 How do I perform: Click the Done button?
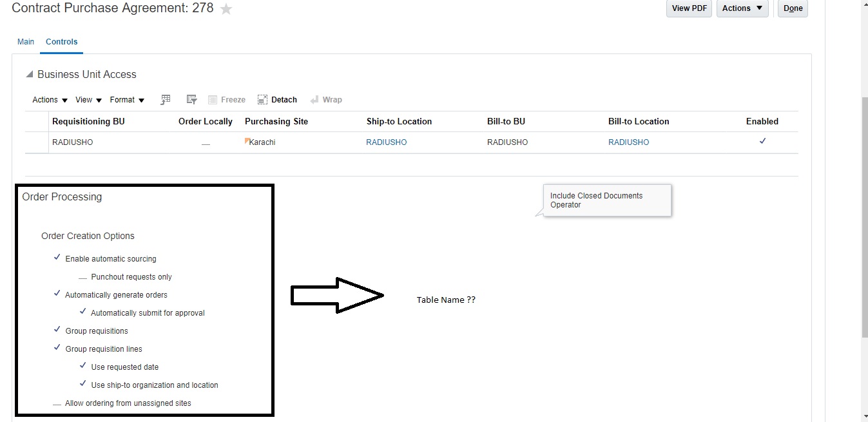793,8
